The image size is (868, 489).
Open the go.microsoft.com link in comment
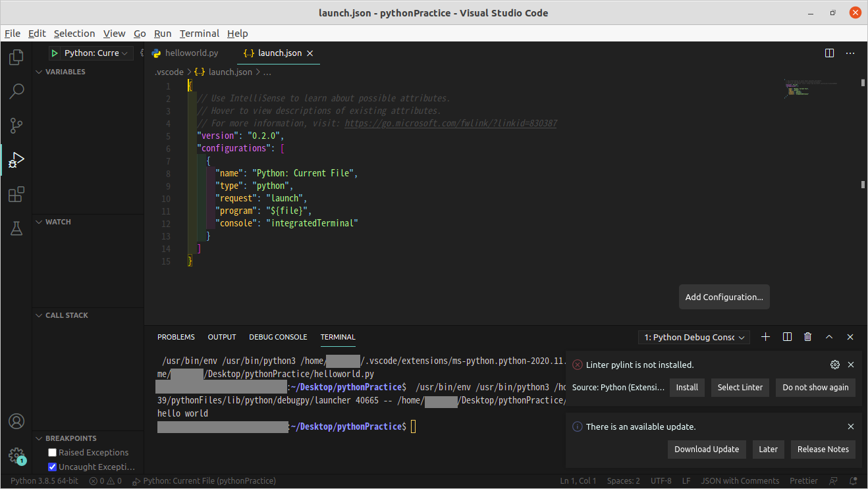click(x=450, y=123)
